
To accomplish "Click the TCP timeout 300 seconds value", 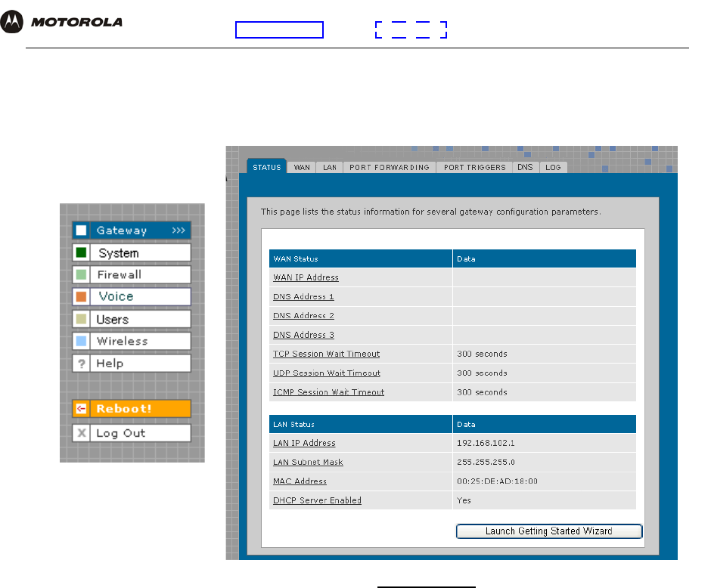I will pos(482,354).
